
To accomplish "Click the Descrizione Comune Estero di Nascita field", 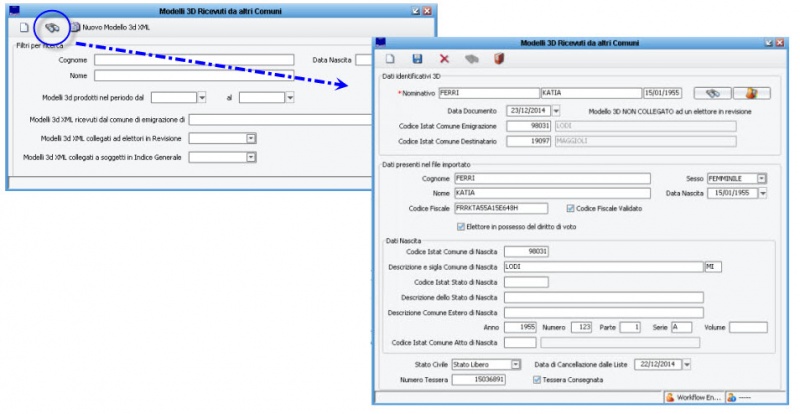I will click(604, 312).
